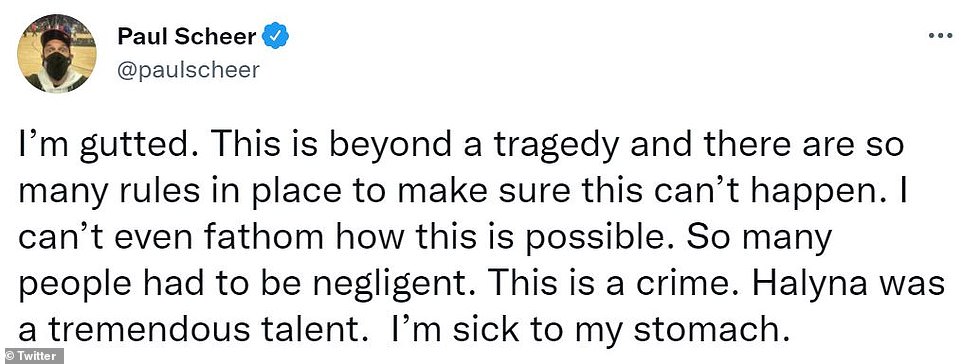Click the black face mask in the avatar
The width and height of the screenshot is (962, 364).
[x=56, y=66]
